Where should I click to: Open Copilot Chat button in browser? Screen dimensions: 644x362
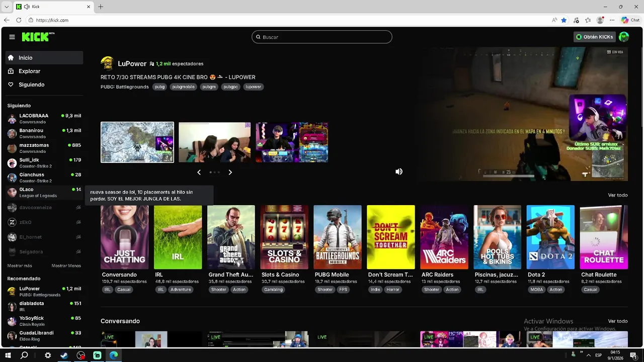[630, 20]
